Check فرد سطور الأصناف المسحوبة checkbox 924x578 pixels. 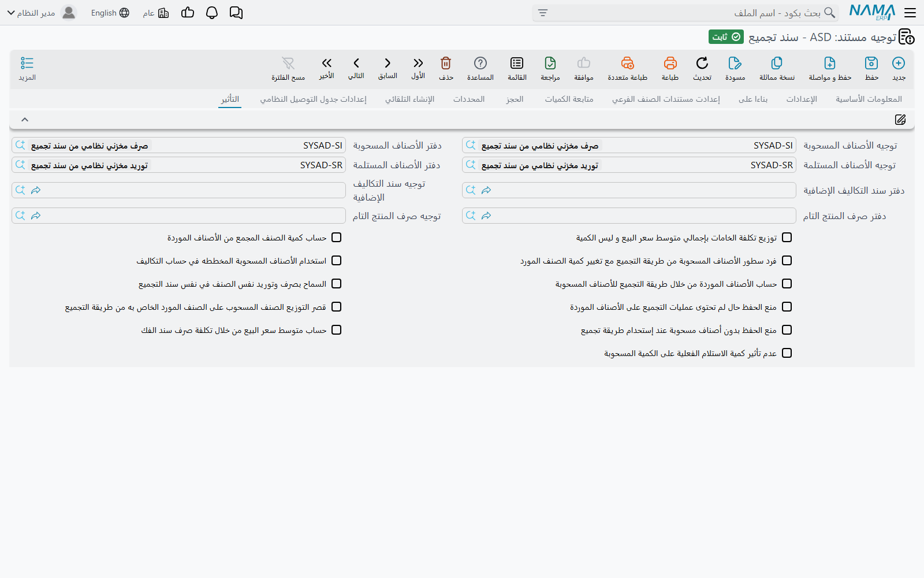pyautogui.click(x=787, y=261)
